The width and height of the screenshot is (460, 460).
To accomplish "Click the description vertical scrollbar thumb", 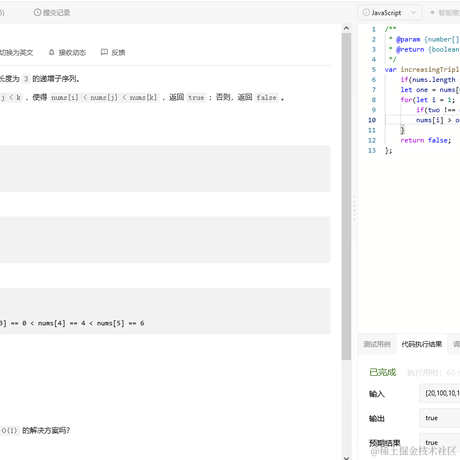I will click(x=346, y=196).
